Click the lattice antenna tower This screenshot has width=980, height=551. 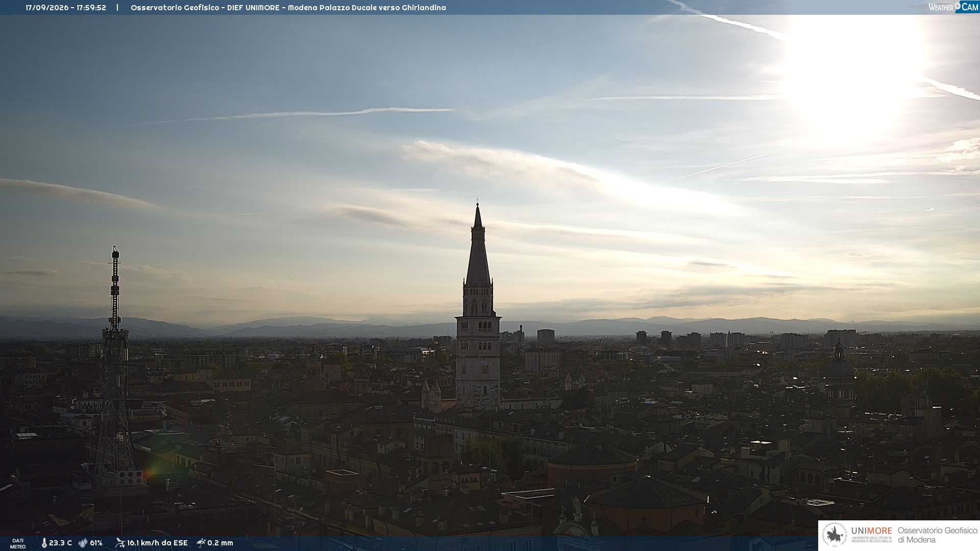(x=115, y=367)
